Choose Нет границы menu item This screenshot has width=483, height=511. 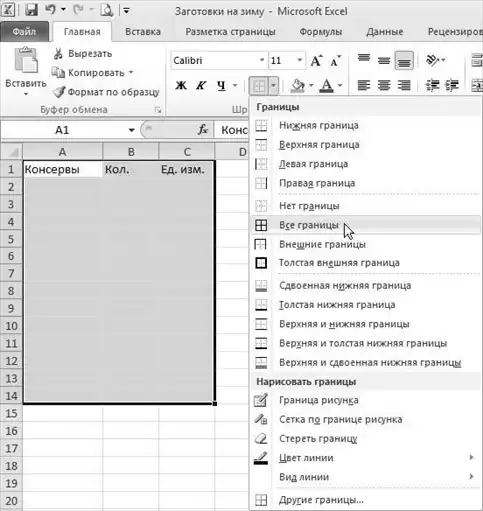365,206
